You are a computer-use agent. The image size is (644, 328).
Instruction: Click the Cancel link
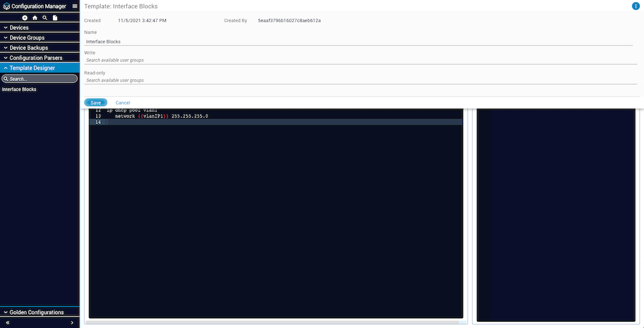click(x=123, y=103)
